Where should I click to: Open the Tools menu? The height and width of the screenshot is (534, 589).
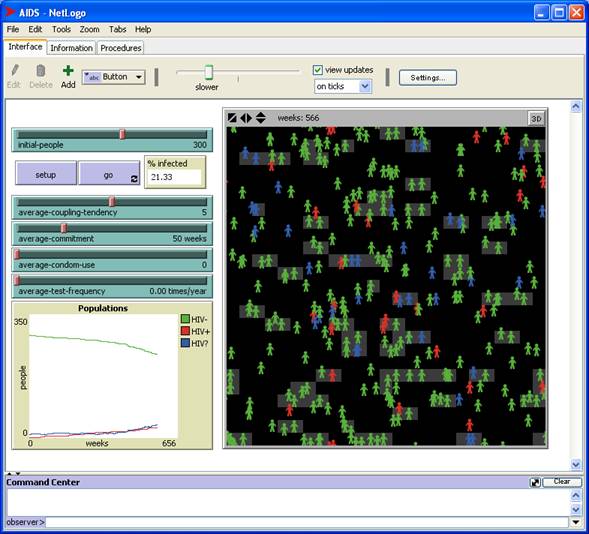61,29
